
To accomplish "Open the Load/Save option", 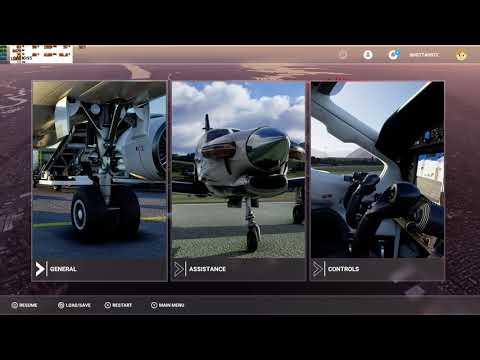I will click(x=74, y=305).
